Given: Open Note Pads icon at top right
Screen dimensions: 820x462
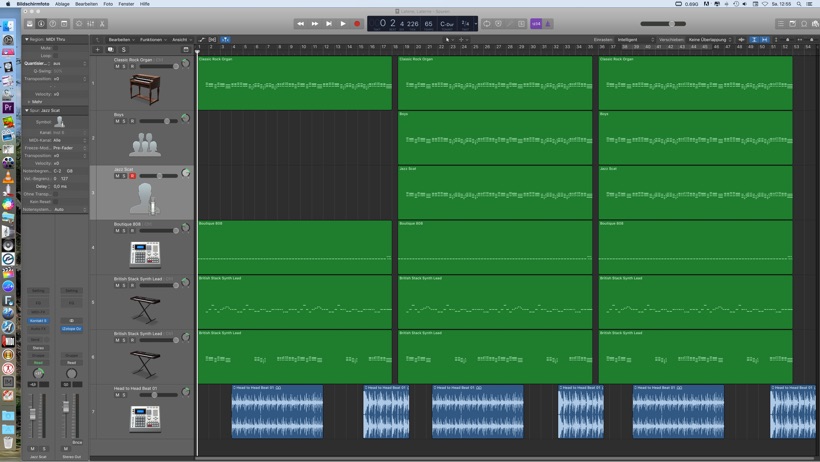Looking at the screenshot, I should (x=792, y=24).
